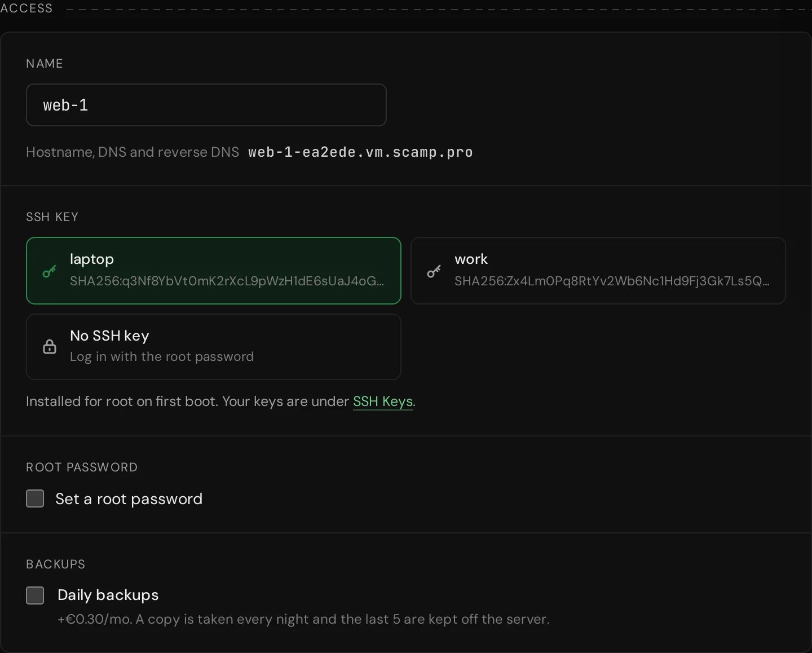Screen dimensions: 812x653
Task: Click the NAME section label
Action: click(x=45, y=64)
